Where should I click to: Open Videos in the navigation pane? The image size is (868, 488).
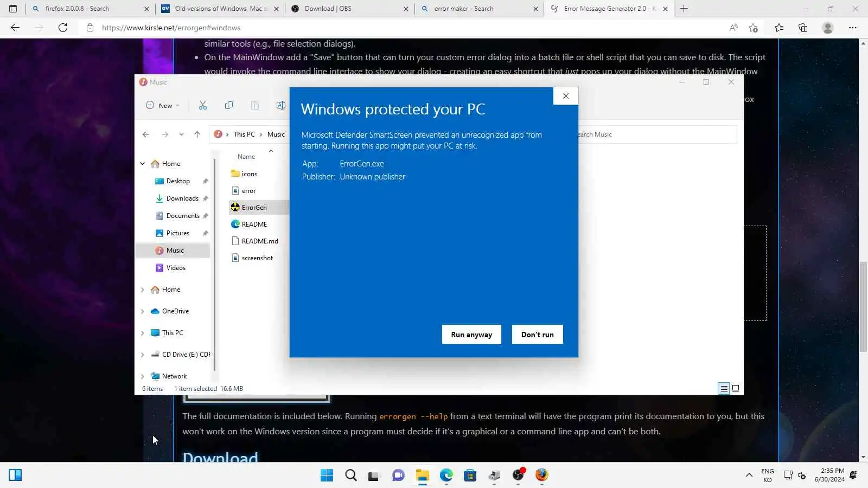pyautogui.click(x=176, y=268)
